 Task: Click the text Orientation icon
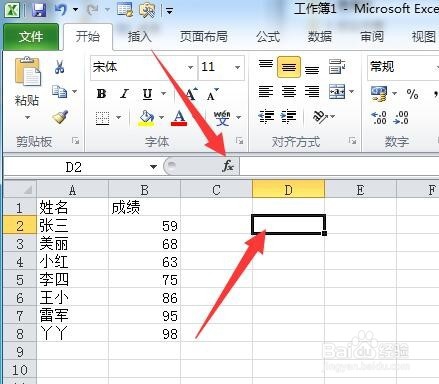coord(320,116)
